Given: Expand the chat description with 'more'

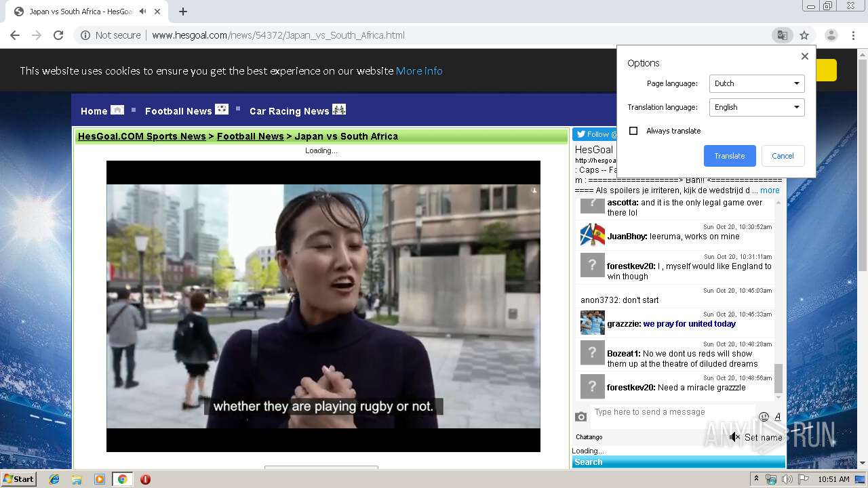Looking at the screenshot, I should (x=770, y=190).
